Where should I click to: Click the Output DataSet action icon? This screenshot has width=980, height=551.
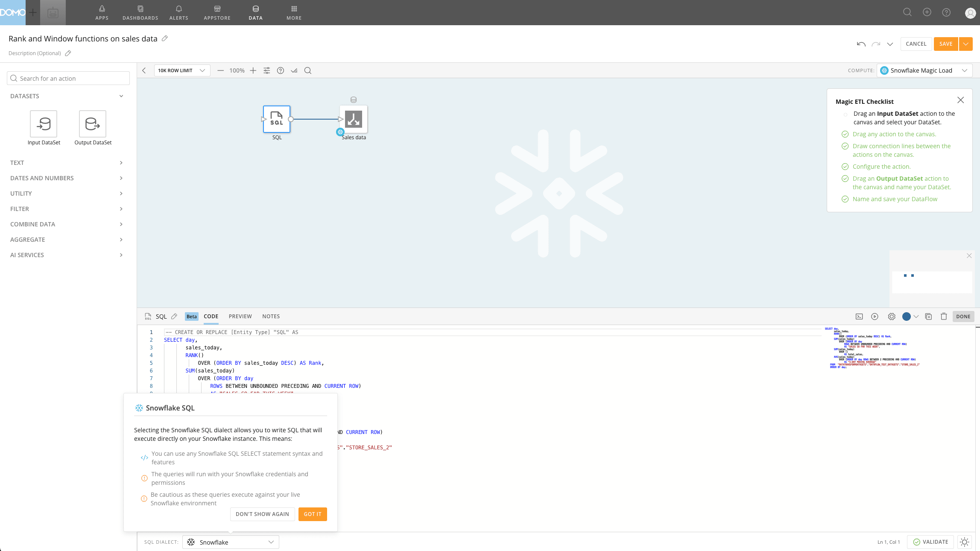[93, 124]
